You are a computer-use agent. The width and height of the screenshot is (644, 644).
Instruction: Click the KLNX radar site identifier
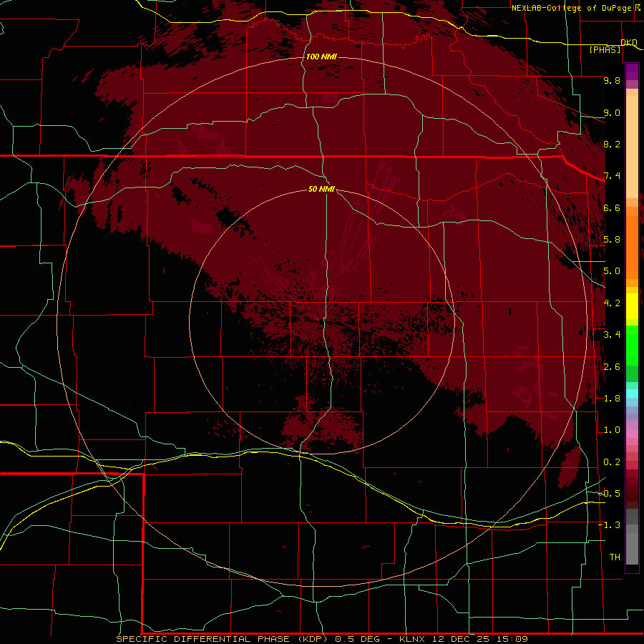click(x=413, y=639)
